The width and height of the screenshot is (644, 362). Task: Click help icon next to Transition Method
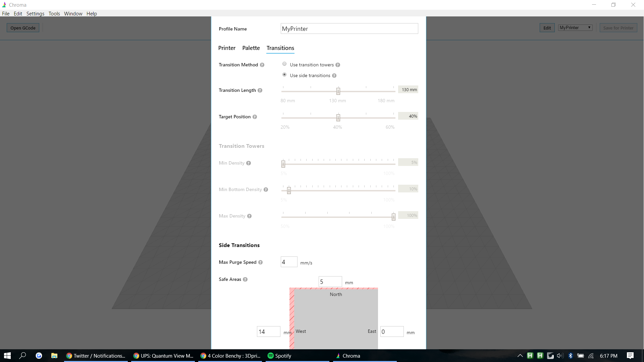tap(262, 65)
